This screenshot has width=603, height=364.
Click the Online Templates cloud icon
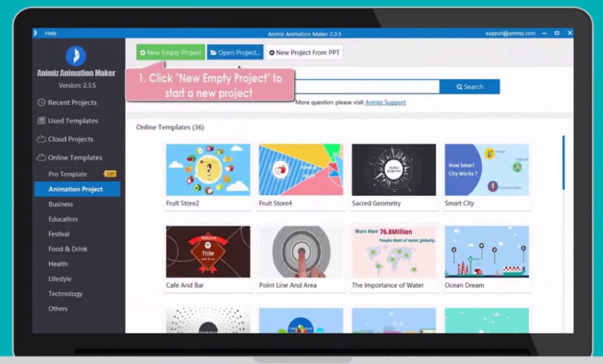(41, 158)
